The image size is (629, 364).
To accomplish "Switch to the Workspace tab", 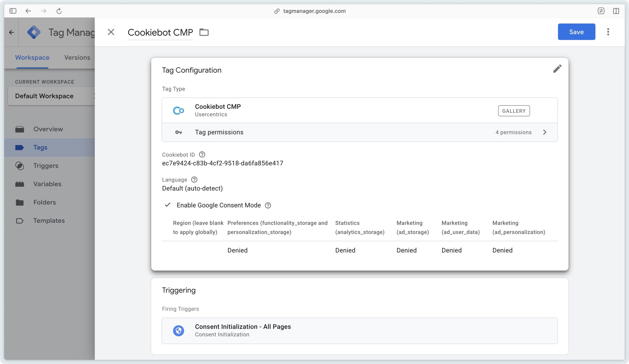I will pyautogui.click(x=32, y=57).
